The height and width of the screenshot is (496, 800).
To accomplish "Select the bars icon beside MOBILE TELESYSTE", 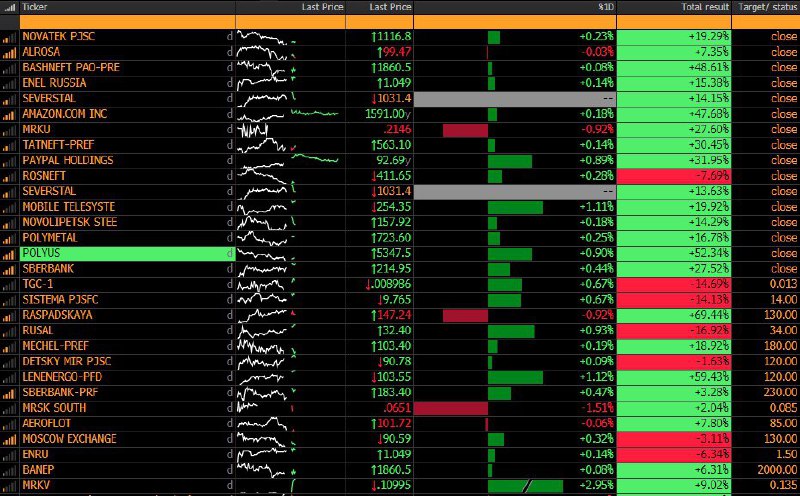I will click(x=9, y=208).
